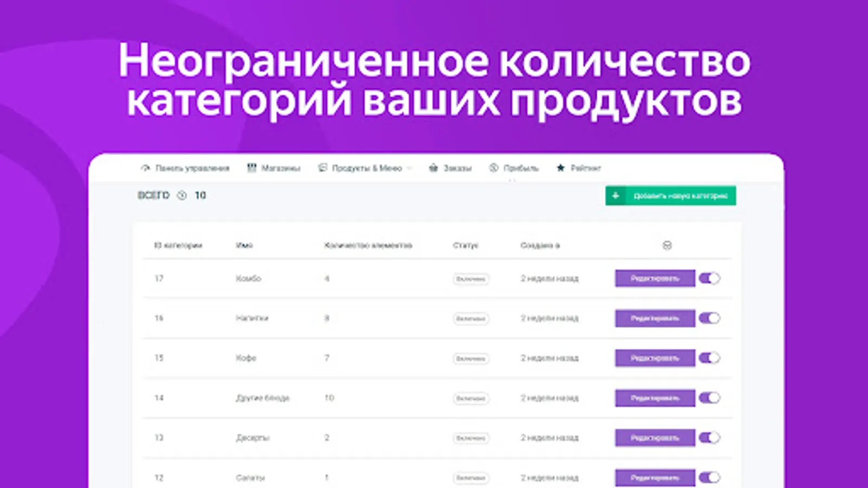Toggle the Комбо category switch
Screen dimensions: 868x488
pos(710,278)
